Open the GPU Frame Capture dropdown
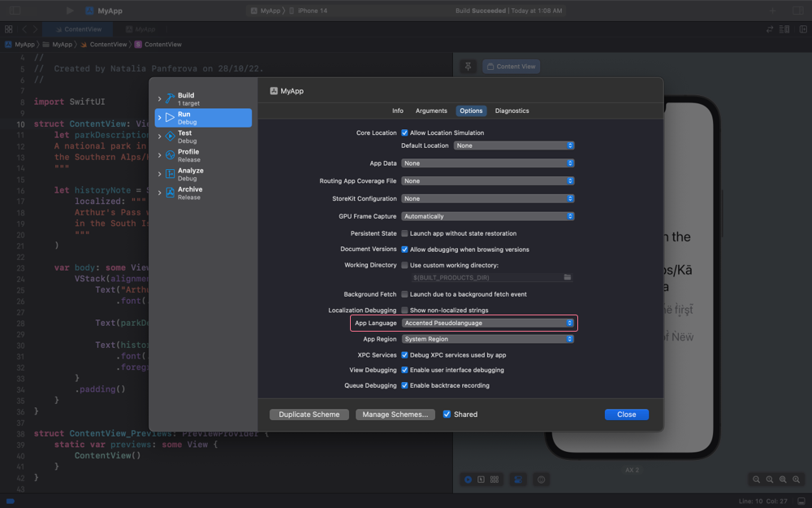The width and height of the screenshot is (812, 508). (x=488, y=216)
